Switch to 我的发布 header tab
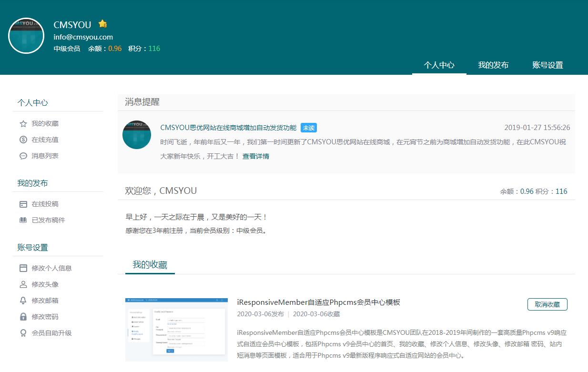588x372 pixels. pyautogui.click(x=494, y=65)
